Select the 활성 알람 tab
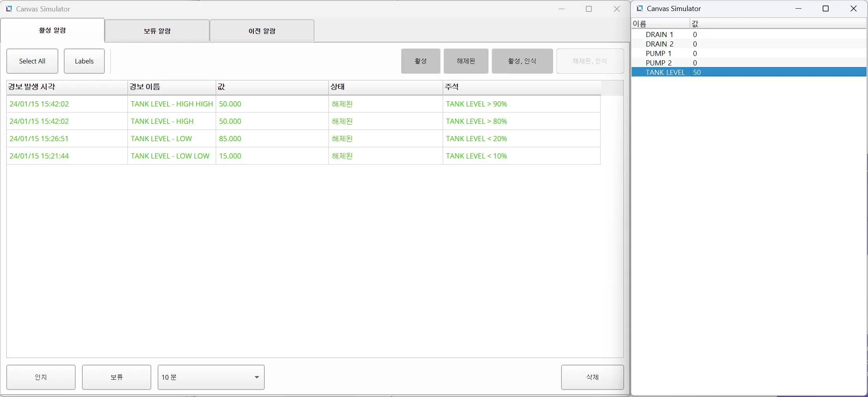 click(x=52, y=30)
